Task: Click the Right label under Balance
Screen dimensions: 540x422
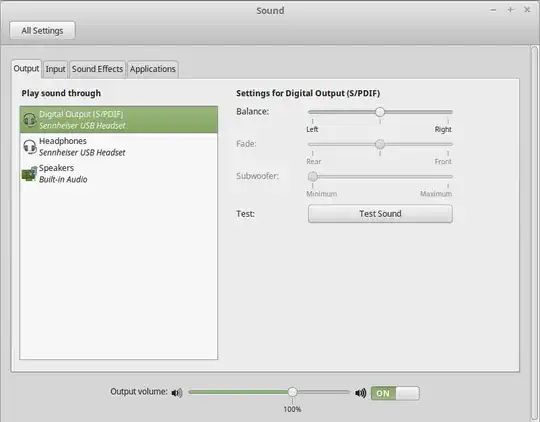Action: (443, 130)
